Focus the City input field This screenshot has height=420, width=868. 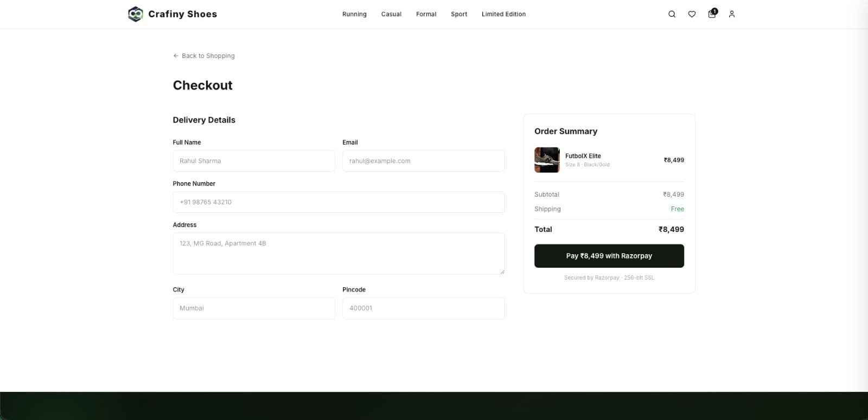click(x=254, y=308)
